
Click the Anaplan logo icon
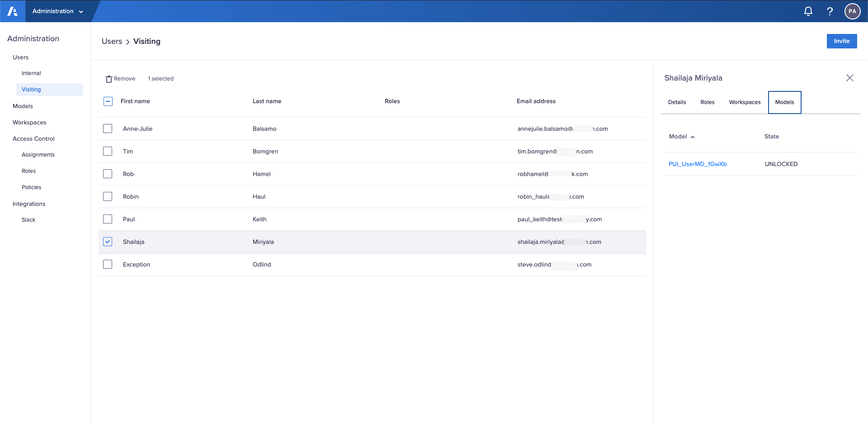pos(12,11)
